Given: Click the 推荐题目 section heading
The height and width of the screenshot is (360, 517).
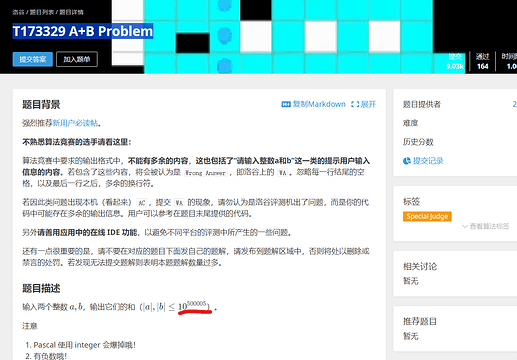Looking at the screenshot, I should [420, 321].
